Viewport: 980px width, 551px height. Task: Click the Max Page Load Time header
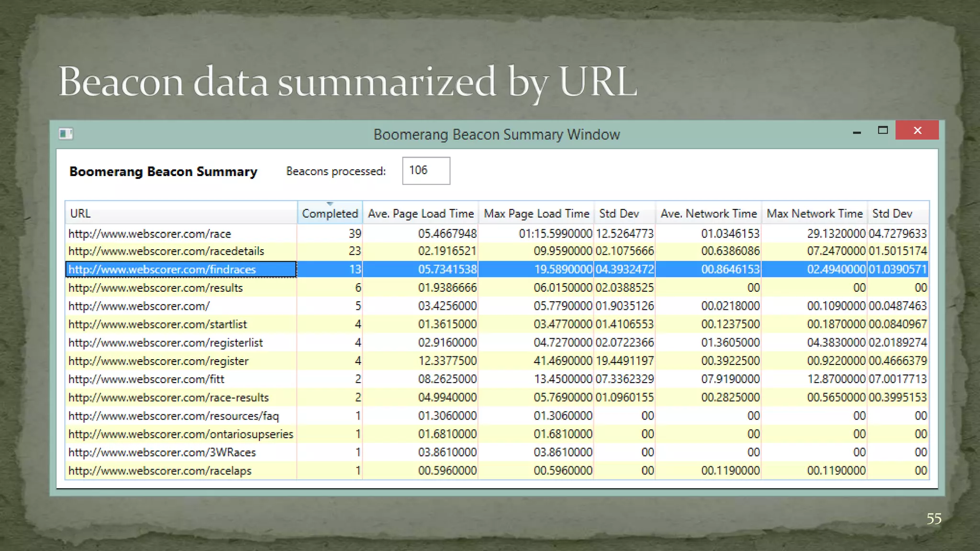(536, 213)
